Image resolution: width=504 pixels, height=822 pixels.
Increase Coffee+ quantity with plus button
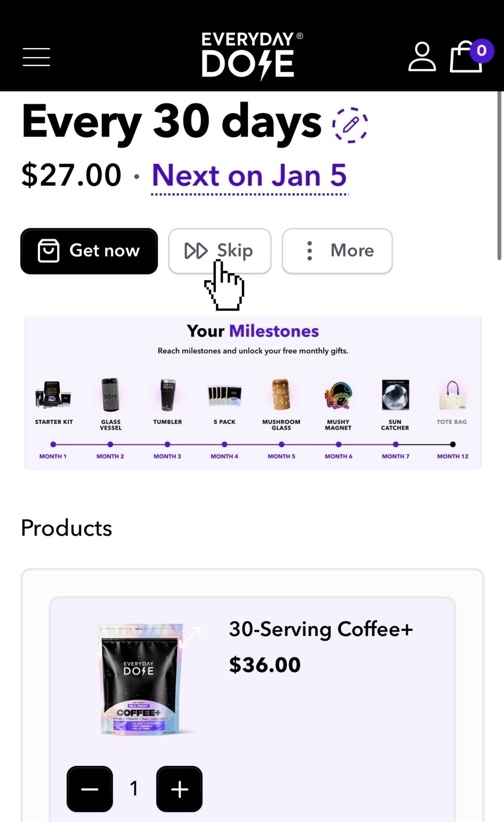(x=179, y=789)
